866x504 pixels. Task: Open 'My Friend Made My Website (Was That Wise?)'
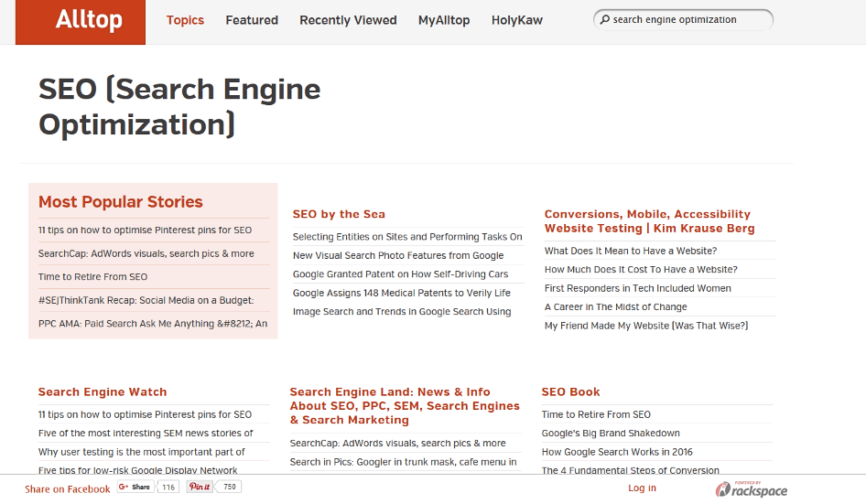[646, 326]
